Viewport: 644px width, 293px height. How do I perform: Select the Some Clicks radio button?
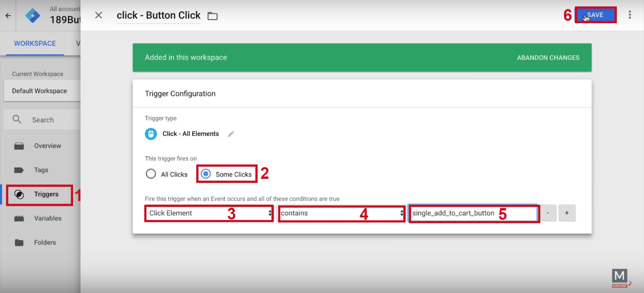pos(205,174)
